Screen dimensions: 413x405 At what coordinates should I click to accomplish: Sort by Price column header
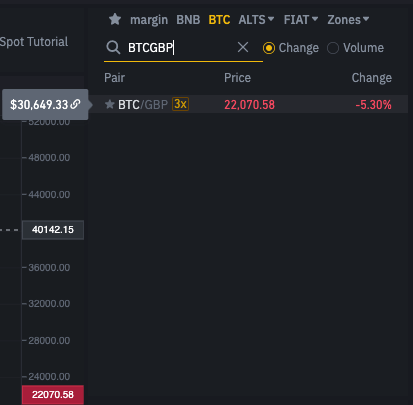coord(237,78)
